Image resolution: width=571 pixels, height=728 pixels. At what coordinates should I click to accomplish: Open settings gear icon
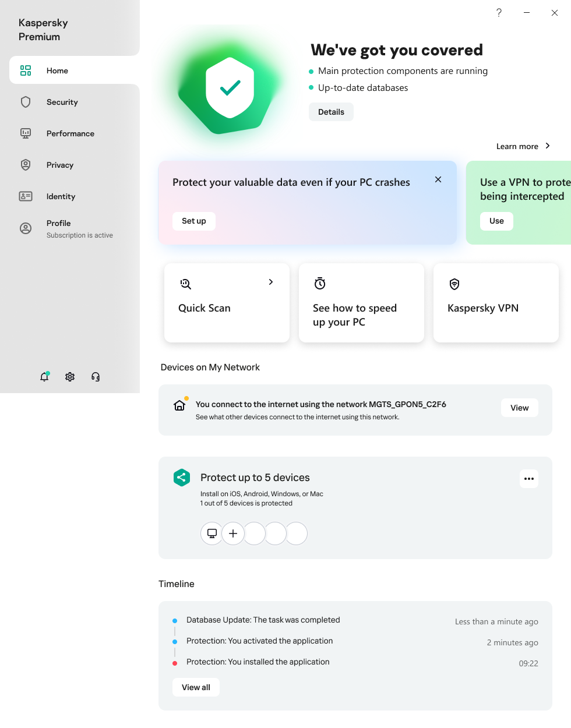(70, 377)
